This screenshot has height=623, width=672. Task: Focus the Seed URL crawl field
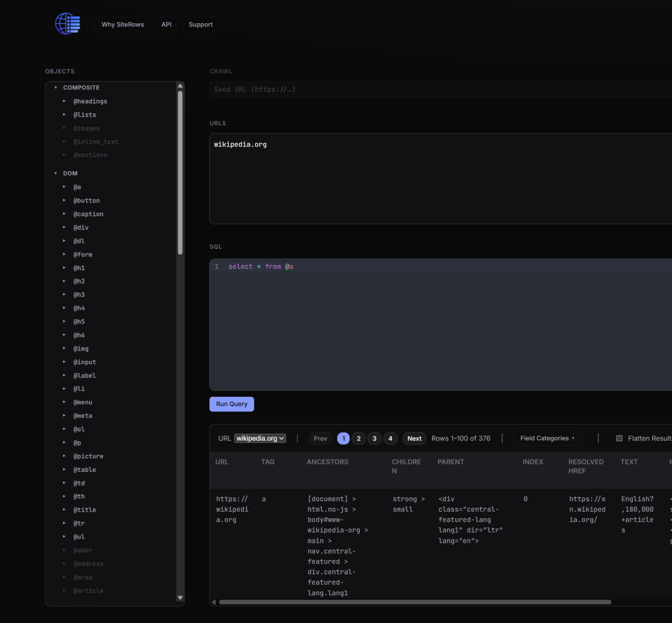pyautogui.click(x=440, y=89)
